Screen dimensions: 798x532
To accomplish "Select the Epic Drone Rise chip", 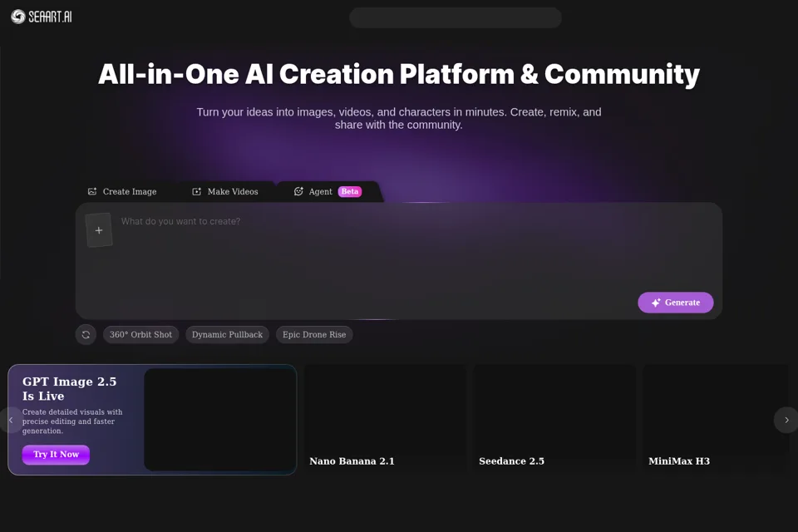I will click(x=314, y=334).
